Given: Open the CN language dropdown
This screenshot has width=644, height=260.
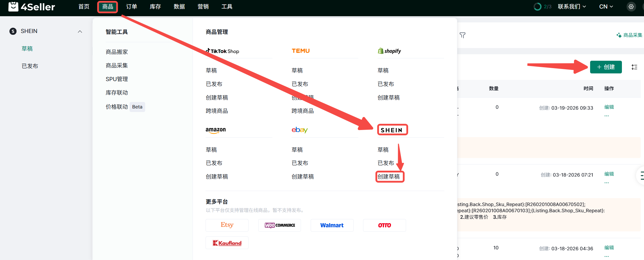Looking at the screenshot, I should click(x=606, y=6).
